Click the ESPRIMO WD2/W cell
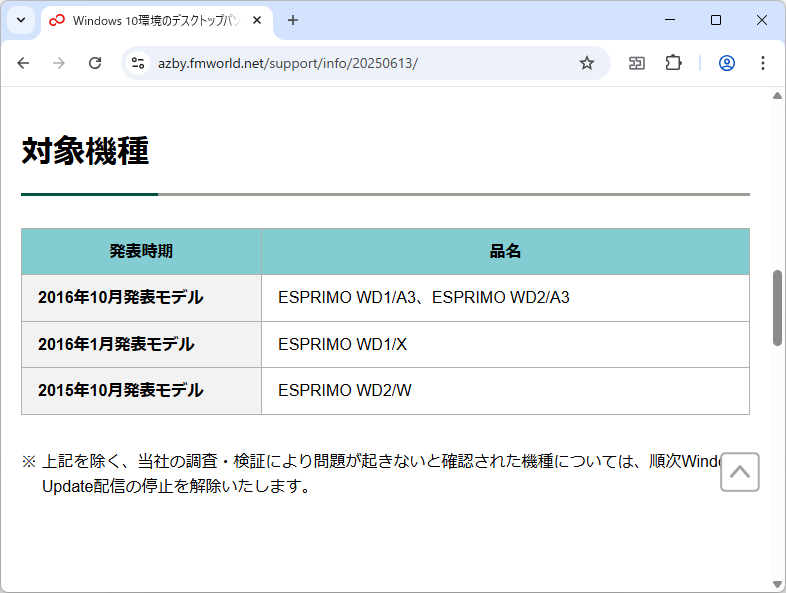 pos(505,390)
